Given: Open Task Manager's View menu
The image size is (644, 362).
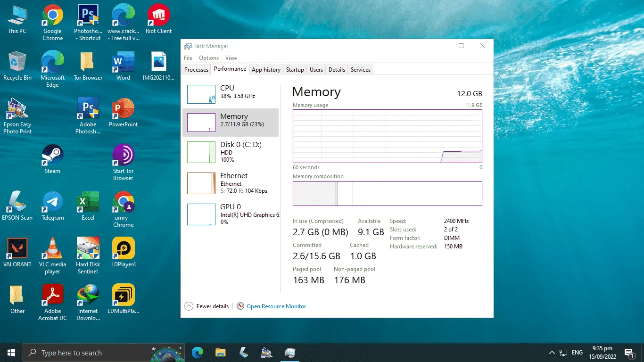Looking at the screenshot, I should pyautogui.click(x=231, y=58).
